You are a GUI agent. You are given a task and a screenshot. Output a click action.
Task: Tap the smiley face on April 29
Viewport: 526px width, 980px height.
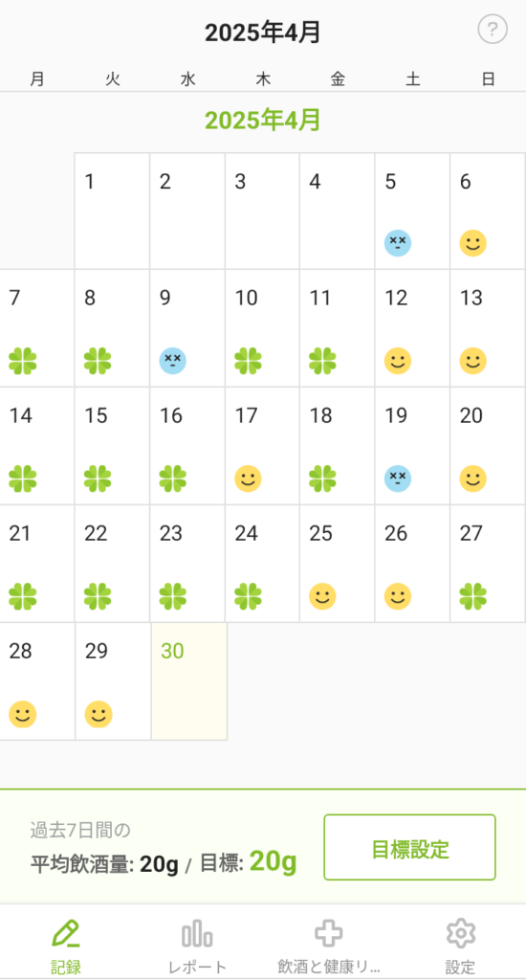(x=99, y=714)
